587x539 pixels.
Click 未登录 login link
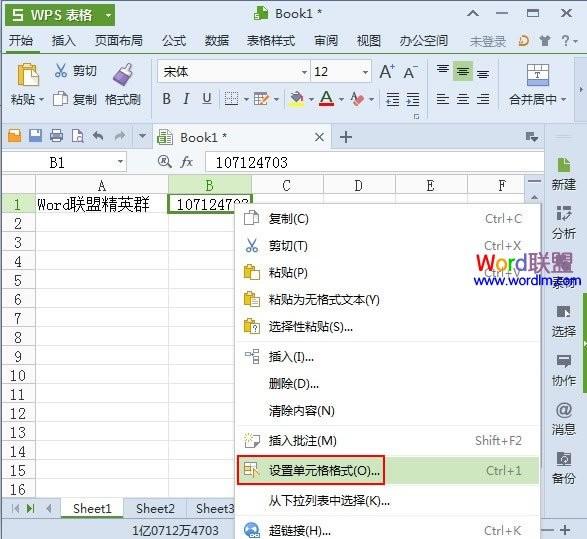click(x=487, y=41)
